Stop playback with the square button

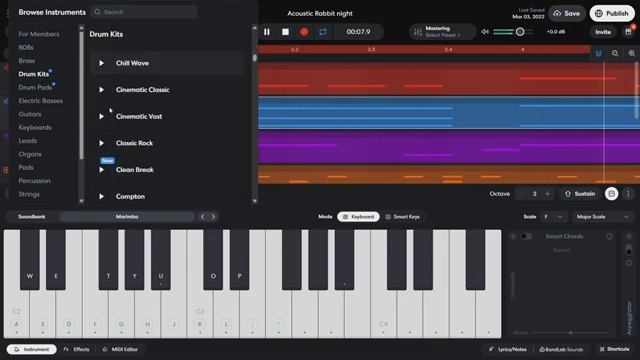click(x=285, y=32)
